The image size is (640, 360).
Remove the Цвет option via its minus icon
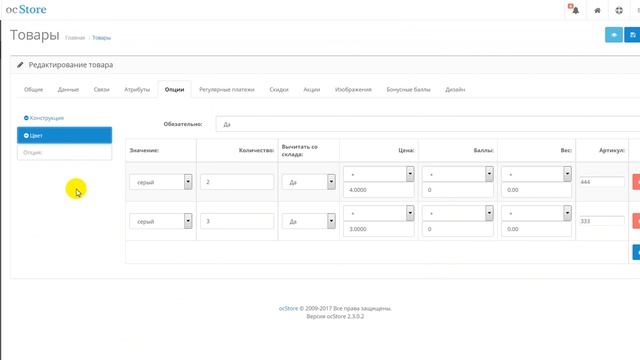26,136
